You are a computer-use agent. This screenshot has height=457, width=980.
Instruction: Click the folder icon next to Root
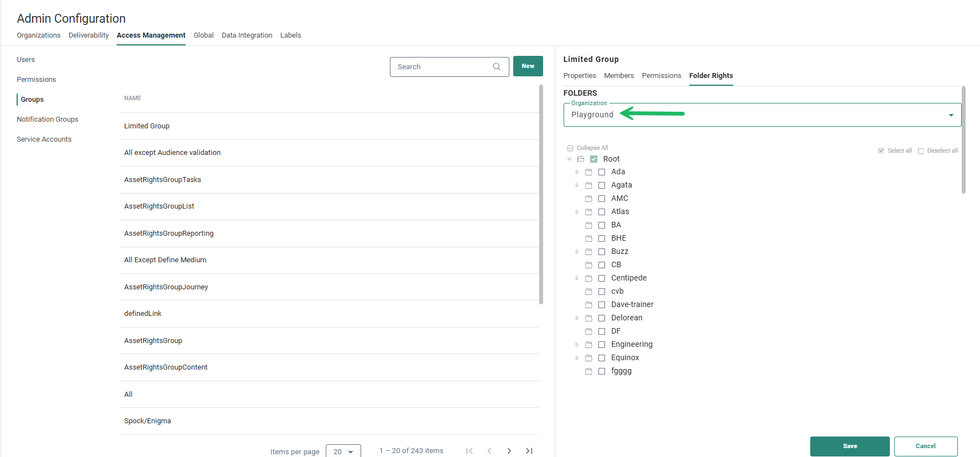coord(581,159)
